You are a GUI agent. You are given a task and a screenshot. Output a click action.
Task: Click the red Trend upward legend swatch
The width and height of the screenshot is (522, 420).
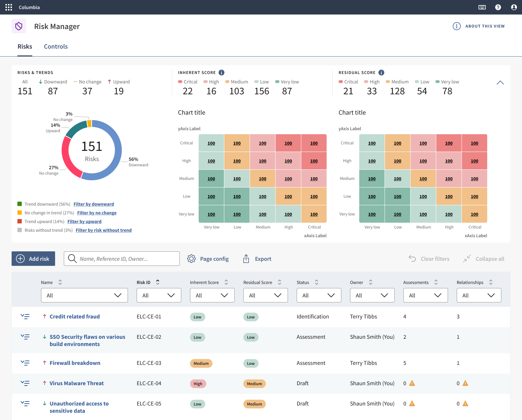click(20, 222)
